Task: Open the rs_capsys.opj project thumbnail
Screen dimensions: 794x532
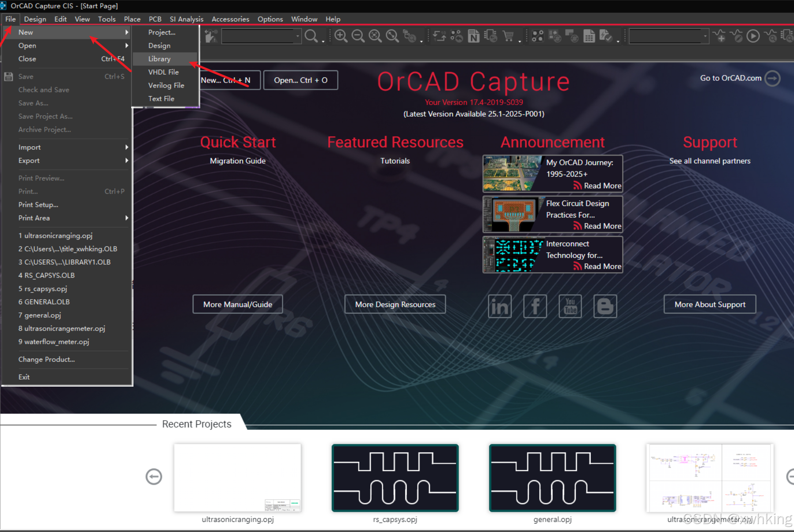Action: pos(395,478)
